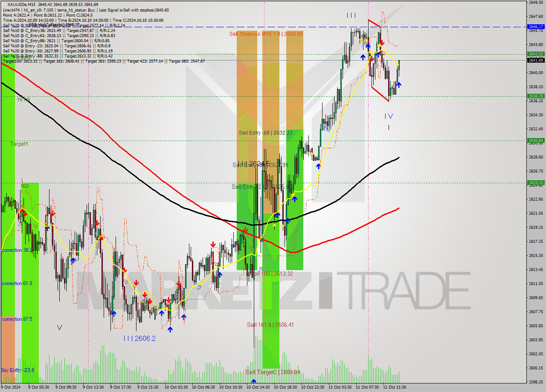Click the 2640.00 price axis label
Image resolution: width=546 pixels, height=392 pixels.
(x=536, y=73)
